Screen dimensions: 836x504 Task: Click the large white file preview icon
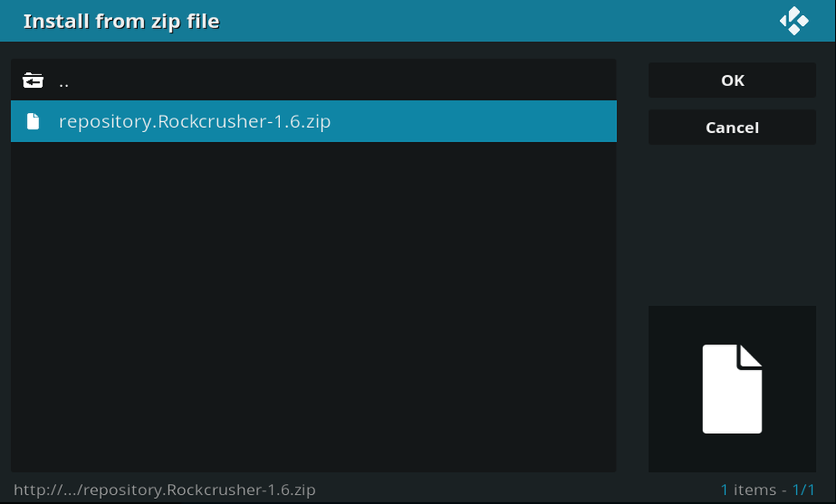click(732, 389)
